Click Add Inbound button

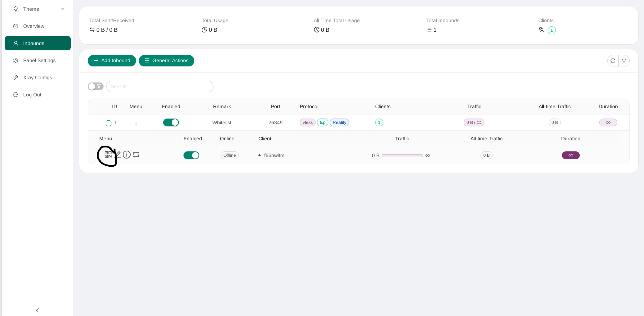[112, 61]
